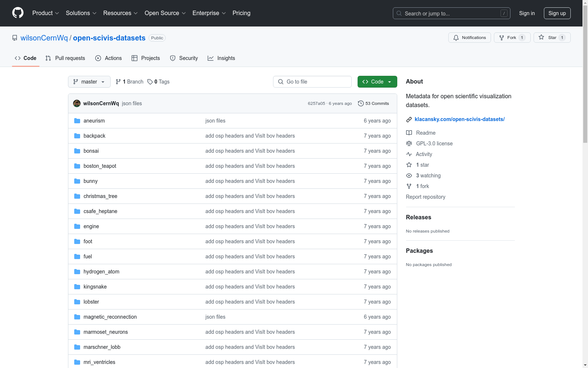Expand the Resources navigation menu
The width and height of the screenshot is (588, 368).
(121, 13)
